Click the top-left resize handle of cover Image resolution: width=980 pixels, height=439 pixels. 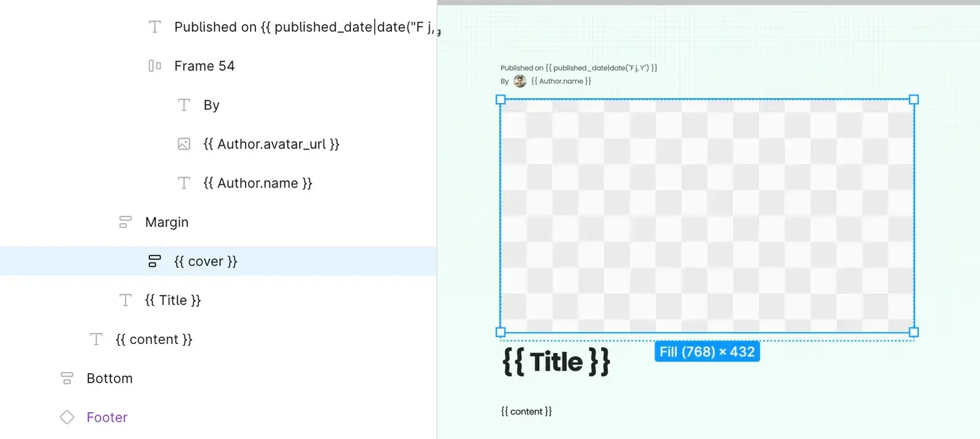pyautogui.click(x=500, y=99)
